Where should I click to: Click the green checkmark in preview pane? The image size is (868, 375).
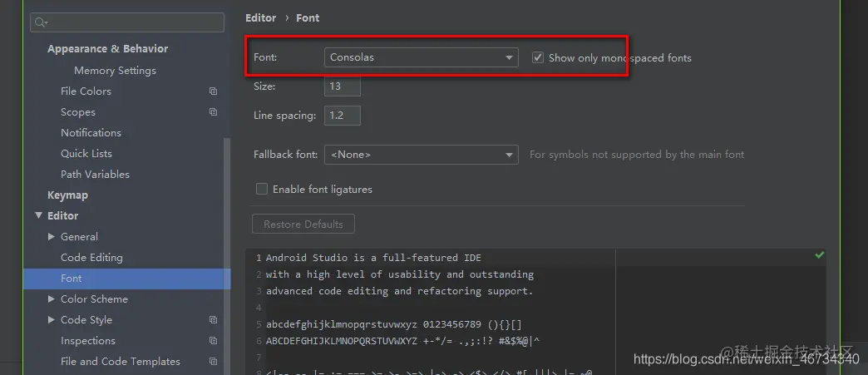pyautogui.click(x=820, y=254)
